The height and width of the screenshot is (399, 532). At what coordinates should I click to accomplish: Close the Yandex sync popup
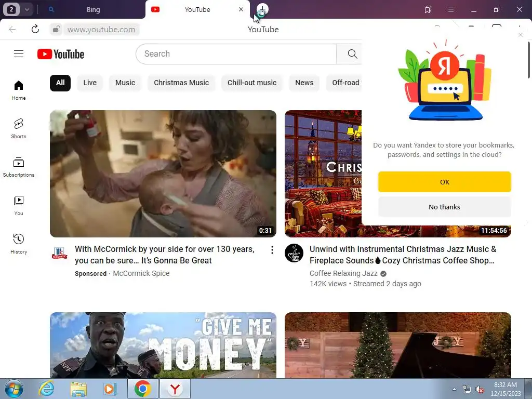(521, 35)
